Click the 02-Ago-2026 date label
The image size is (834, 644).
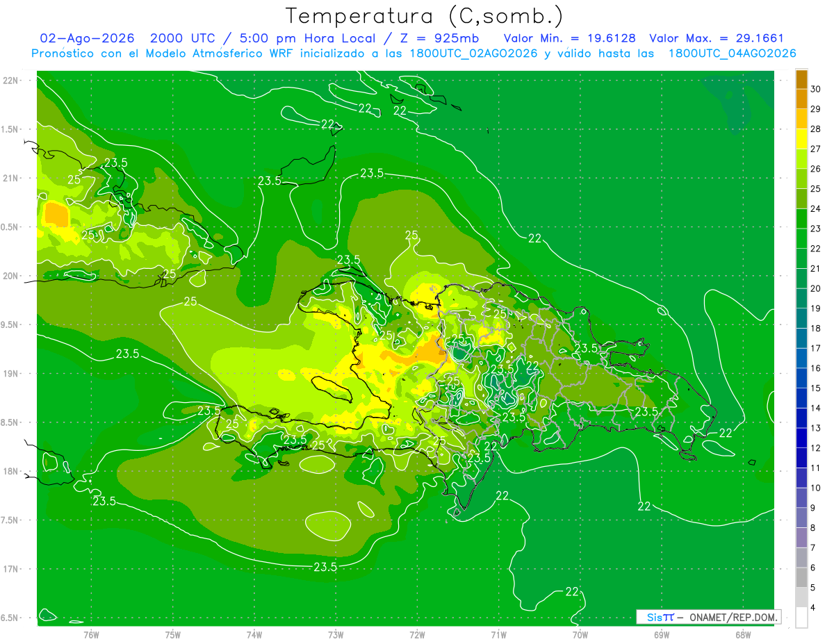(88, 38)
